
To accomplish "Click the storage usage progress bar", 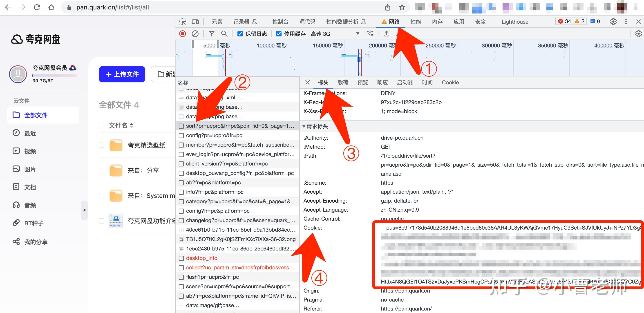I will pos(54,75).
